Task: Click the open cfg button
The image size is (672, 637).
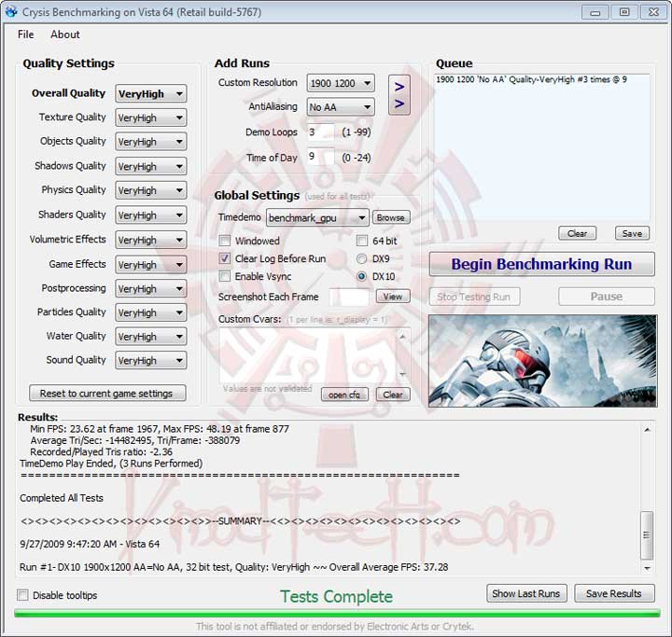Action: click(344, 395)
